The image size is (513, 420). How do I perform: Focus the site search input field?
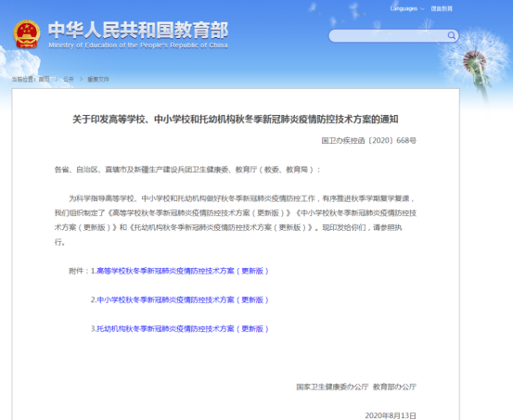click(388, 35)
